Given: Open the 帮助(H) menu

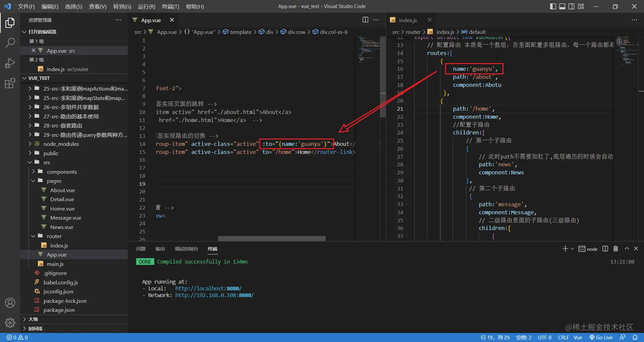Looking at the screenshot, I should point(195,6).
